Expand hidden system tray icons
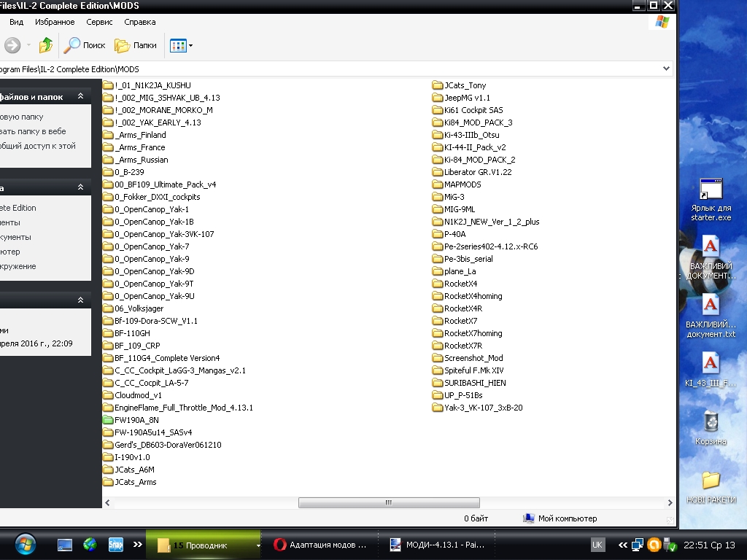 (x=623, y=545)
